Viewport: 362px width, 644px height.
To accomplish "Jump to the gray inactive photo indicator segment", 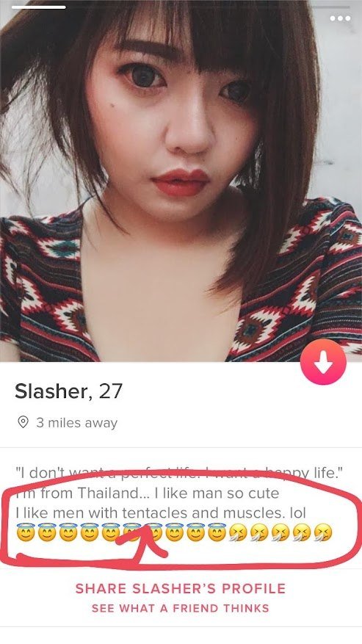I will click(209, 7).
